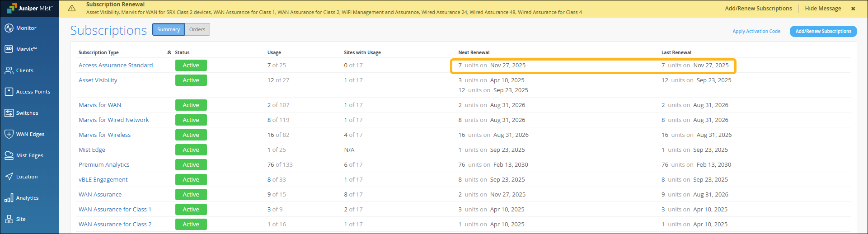Viewport: 868px width, 234px height.
Task: Switch to the Orders tab
Action: (x=197, y=29)
